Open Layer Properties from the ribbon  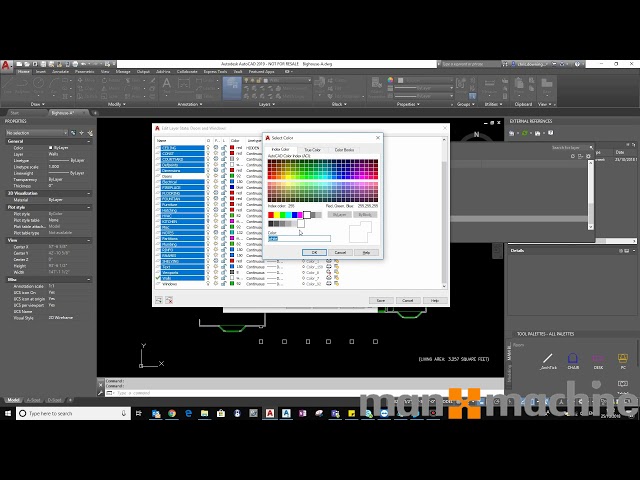pos(232,87)
